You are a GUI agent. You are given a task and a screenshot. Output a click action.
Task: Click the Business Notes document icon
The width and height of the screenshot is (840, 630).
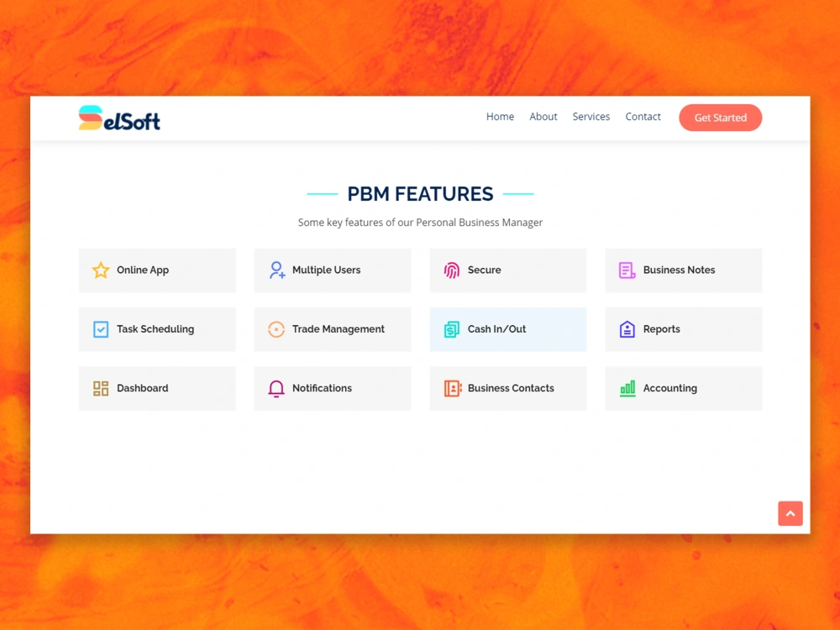pos(627,270)
